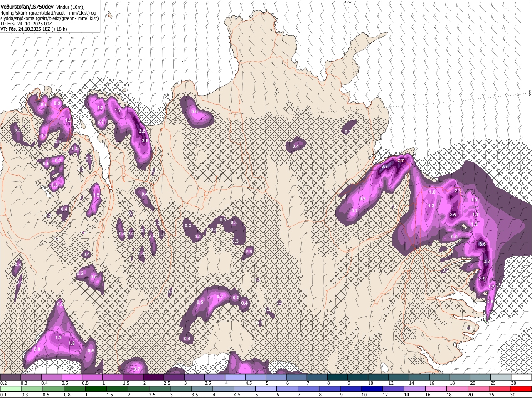
Task: Pick the light gray upper swatch between 25 and 30
Action: tap(501, 377)
